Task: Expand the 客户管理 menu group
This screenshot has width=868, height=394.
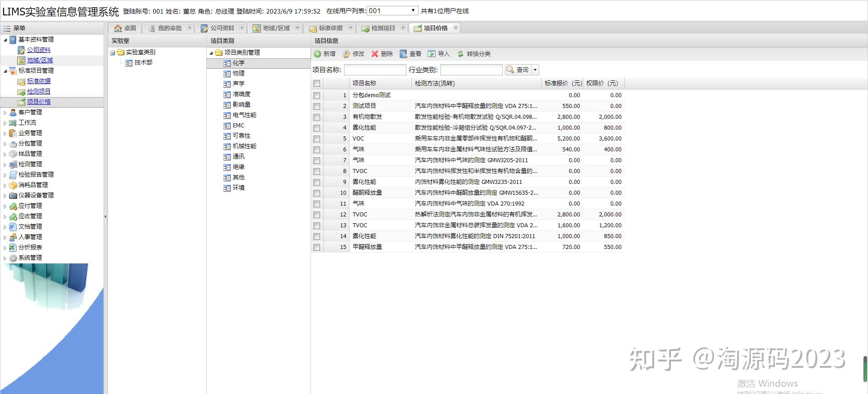Action: pos(5,112)
